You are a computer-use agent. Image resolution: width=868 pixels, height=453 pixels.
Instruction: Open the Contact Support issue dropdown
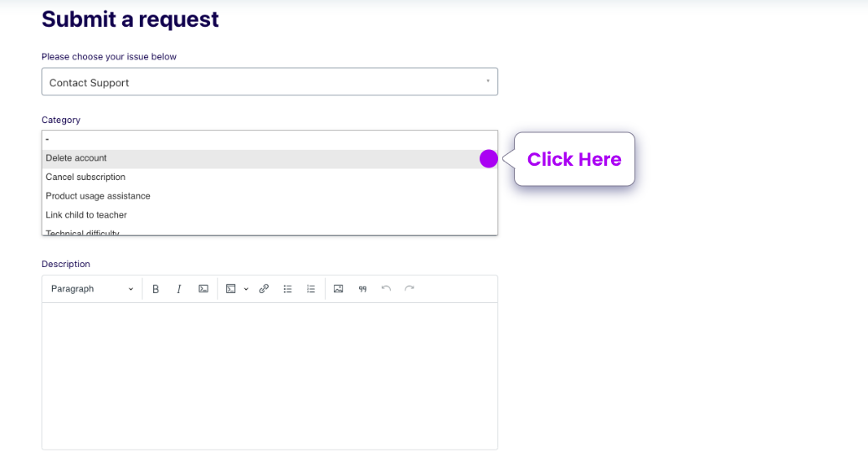(x=270, y=82)
